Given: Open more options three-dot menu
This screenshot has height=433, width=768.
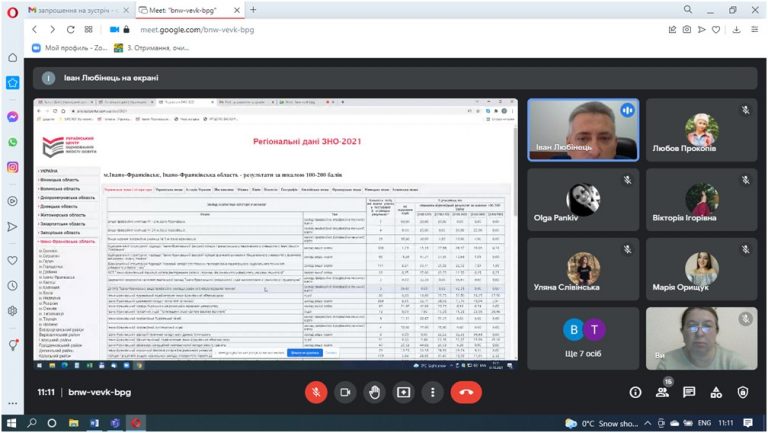Looking at the screenshot, I should click(x=432, y=392).
